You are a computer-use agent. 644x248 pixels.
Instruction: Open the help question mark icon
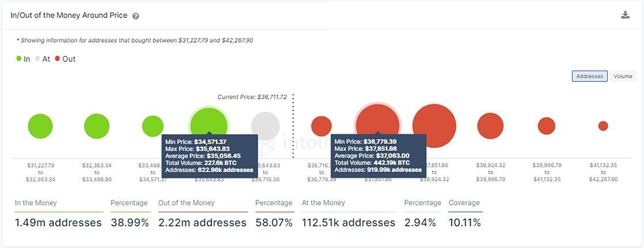(136, 16)
